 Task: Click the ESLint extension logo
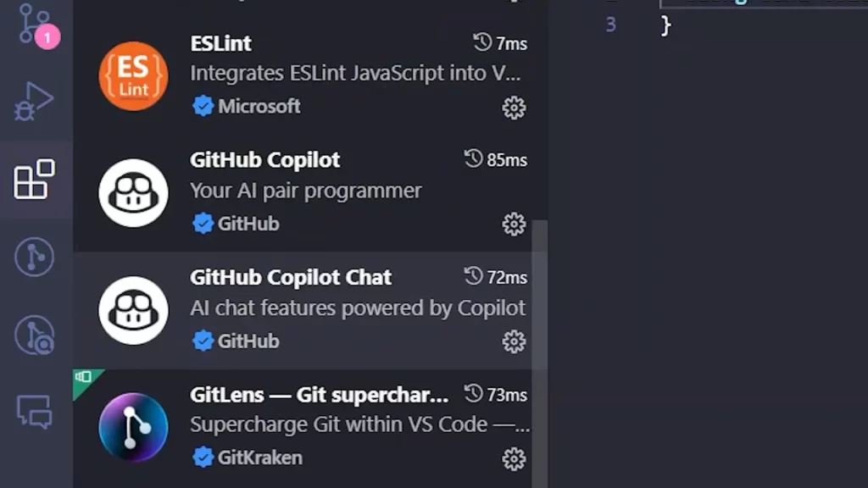[133, 75]
